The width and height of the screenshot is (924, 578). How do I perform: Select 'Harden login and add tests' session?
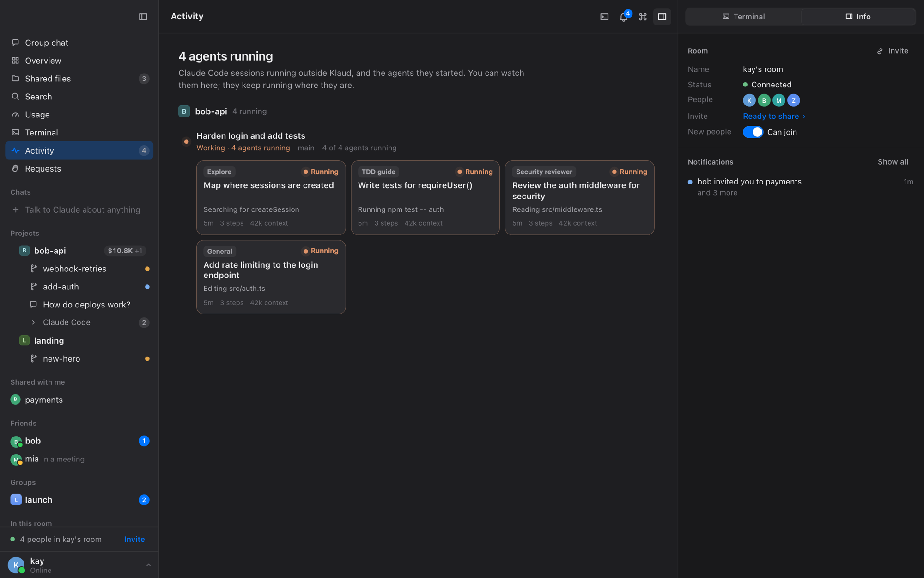(251, 135)
